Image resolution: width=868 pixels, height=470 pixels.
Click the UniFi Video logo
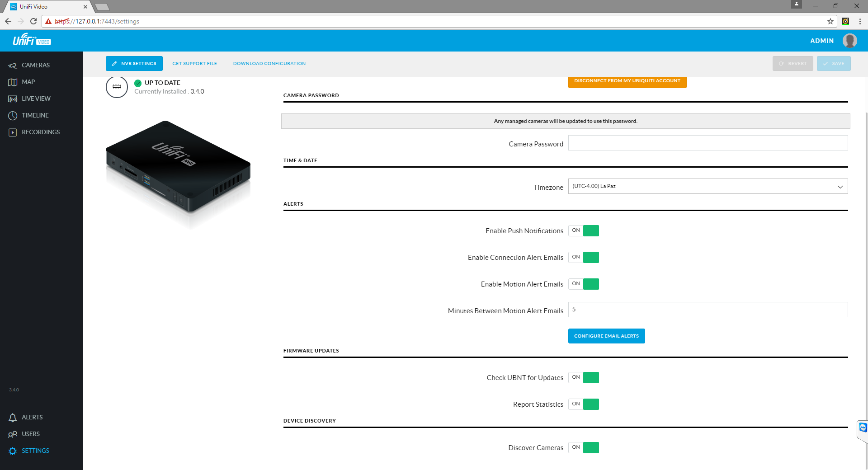[32, 40]
